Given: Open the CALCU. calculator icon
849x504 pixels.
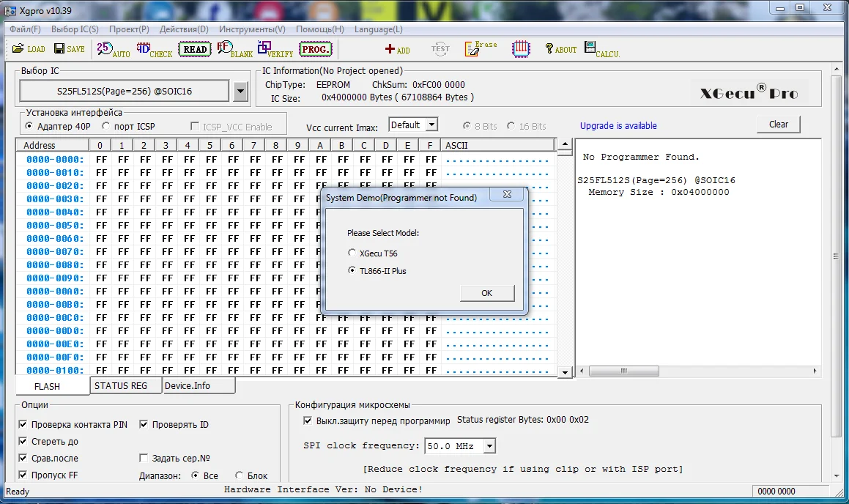Looking at the screenshot, I should pyautogui.click(x=601, y=49).
